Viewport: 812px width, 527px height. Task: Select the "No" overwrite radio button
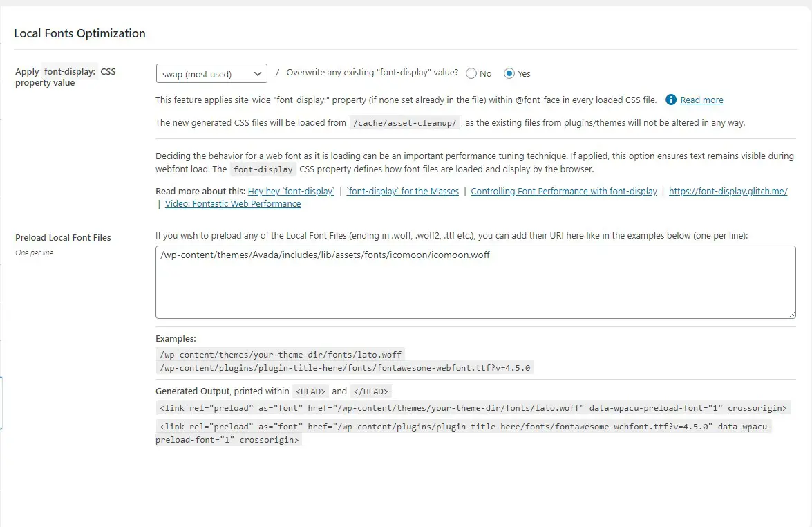(471, 73)
